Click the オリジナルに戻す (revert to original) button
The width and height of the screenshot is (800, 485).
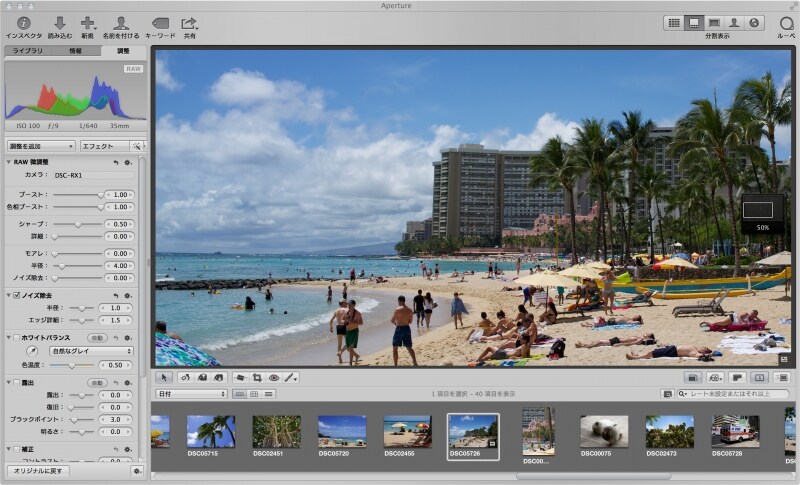pyautogui.click(x=38, y=470)
